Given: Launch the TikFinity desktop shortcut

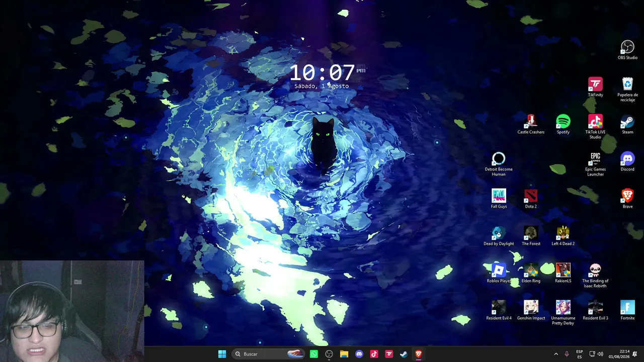Looking at the screenshot, I should pos(595,87).
